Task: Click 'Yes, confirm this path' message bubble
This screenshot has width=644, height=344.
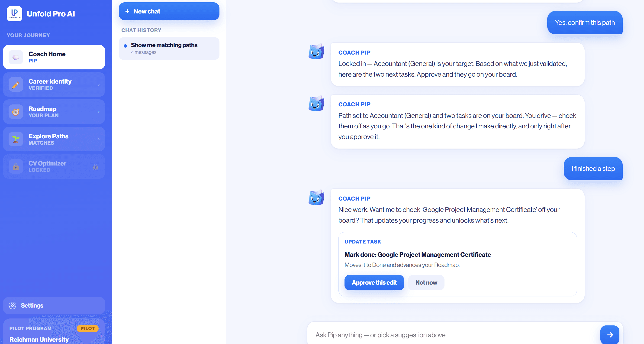Action: (x=585, y=23)
